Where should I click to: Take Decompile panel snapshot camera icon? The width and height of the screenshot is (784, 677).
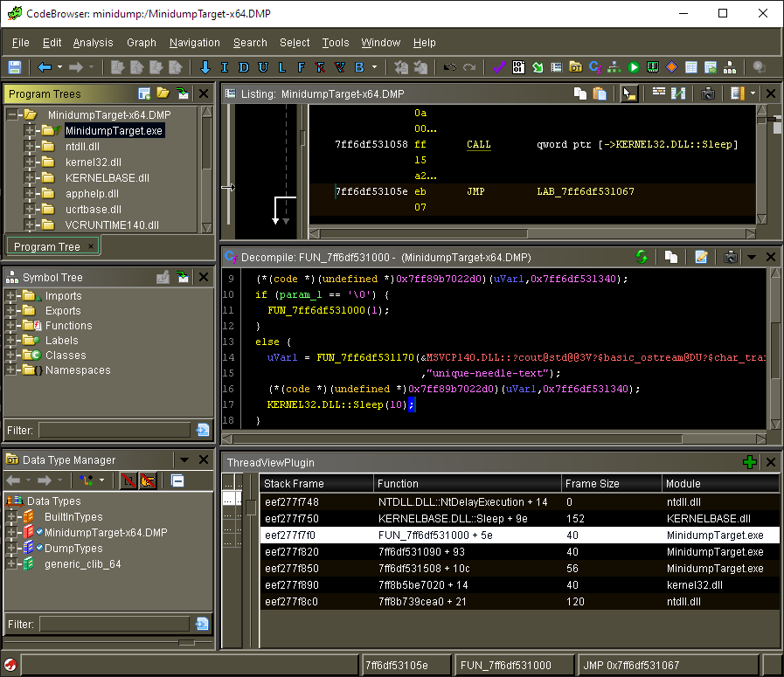(731, 258)
